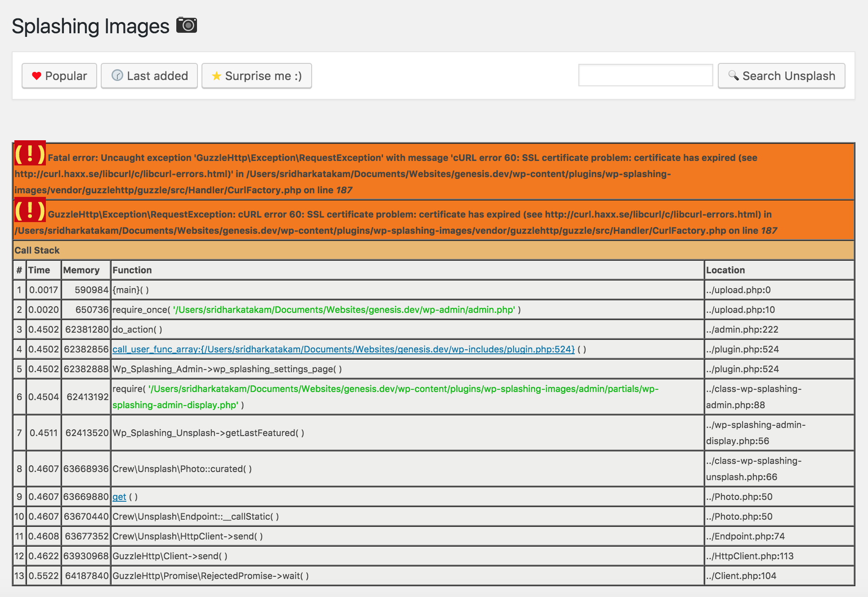Image resolution: width=868 pixels, height=597 pixels.
Task: Click the Crew\Unsplash\Photo::curated( ) cell
Action: [407, 469]
